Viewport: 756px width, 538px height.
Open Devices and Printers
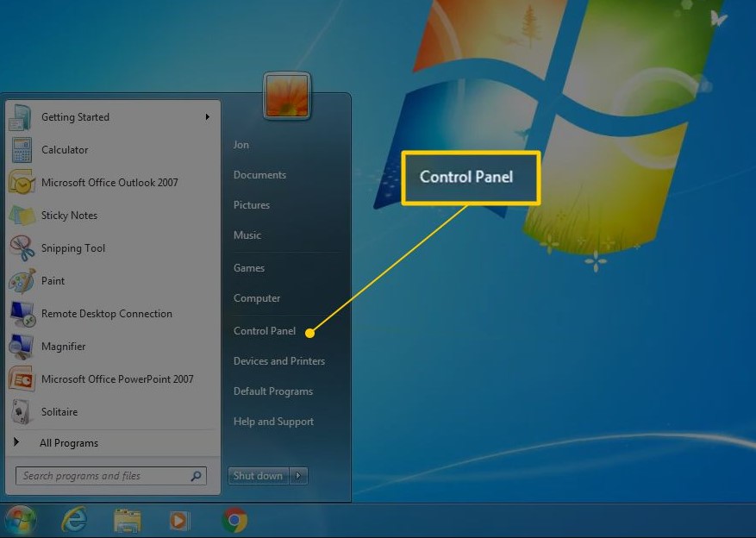coord(278,361)
